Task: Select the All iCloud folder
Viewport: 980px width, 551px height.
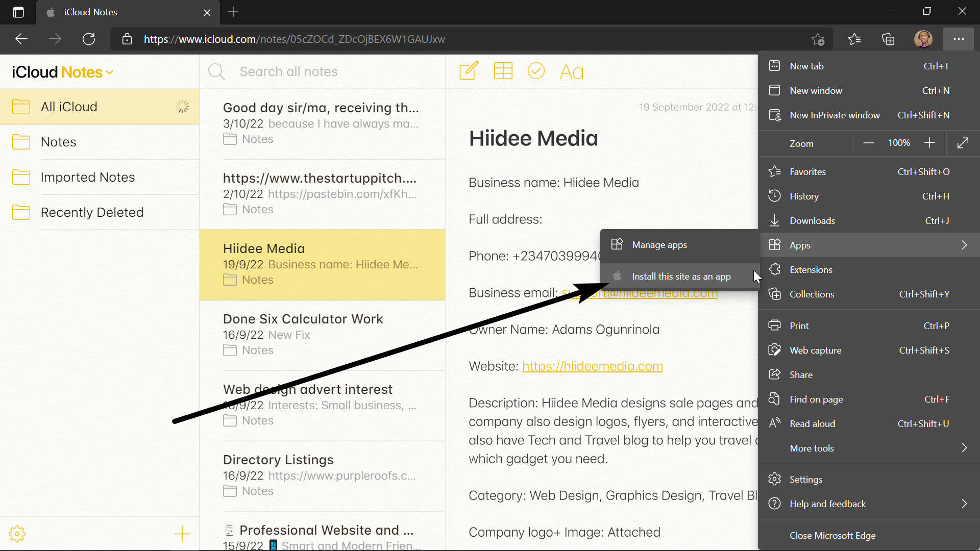Action: coord(100,107)
